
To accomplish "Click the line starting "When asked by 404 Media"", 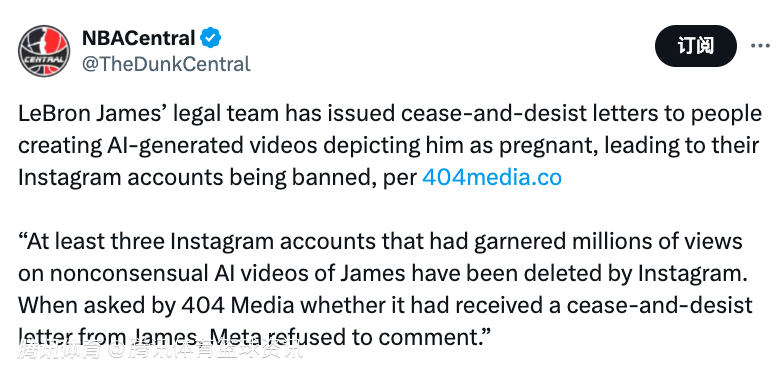I will pyautogui.click(x=385, y=305).
